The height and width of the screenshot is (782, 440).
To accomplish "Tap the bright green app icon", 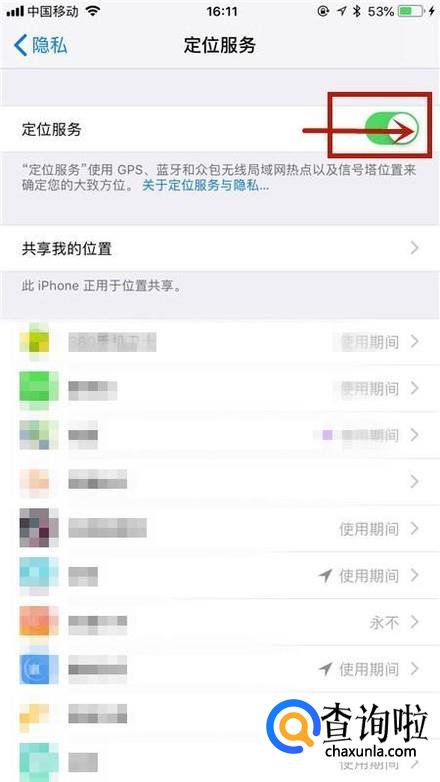I will pos(39,387).
